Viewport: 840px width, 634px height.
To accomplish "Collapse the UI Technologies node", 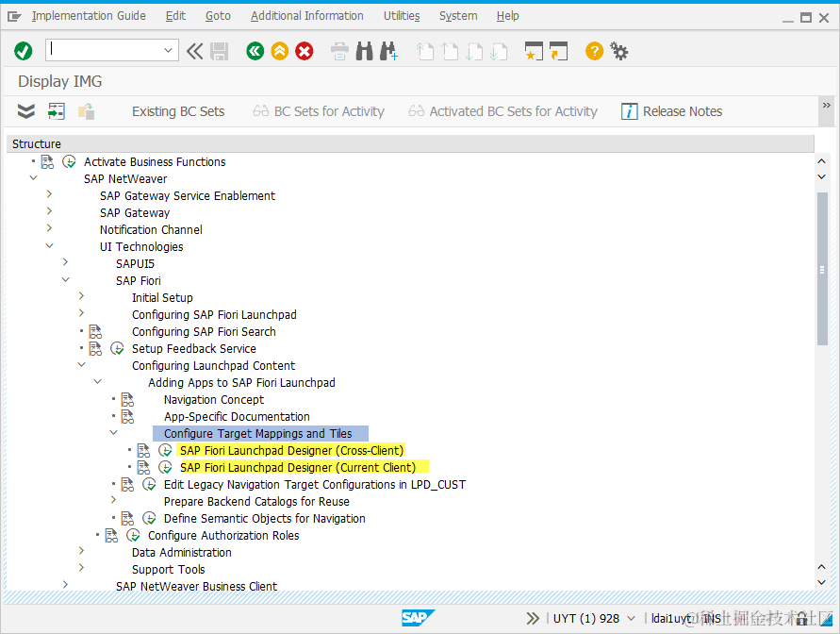I will point(50,246).
